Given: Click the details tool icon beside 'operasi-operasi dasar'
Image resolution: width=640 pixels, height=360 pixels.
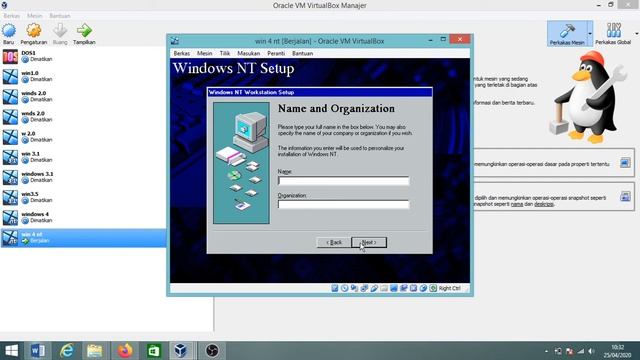Looking at the screenshot, I should tap(625, 163).
